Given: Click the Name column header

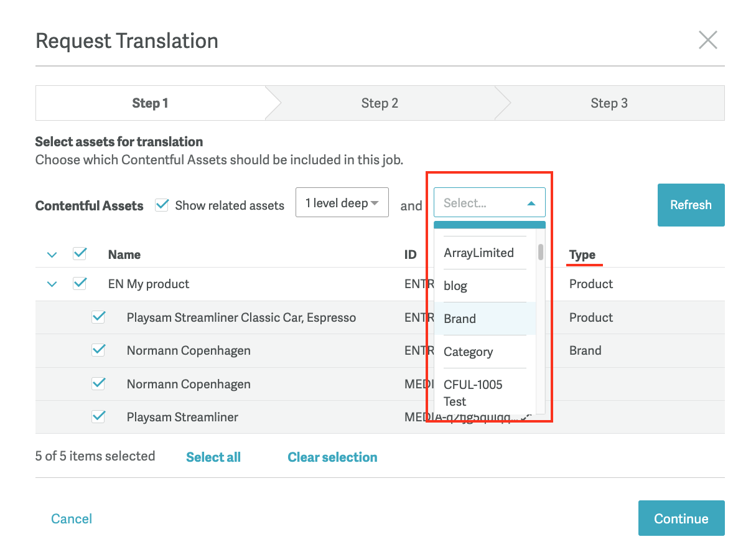Looking at the screenshot, I should tap(124, 255).
